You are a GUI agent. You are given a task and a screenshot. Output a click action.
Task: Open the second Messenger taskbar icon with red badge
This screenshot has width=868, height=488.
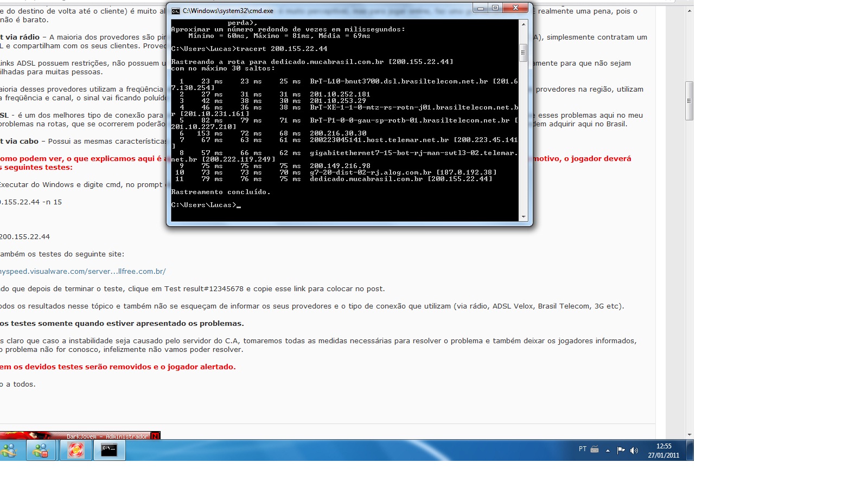41,450
